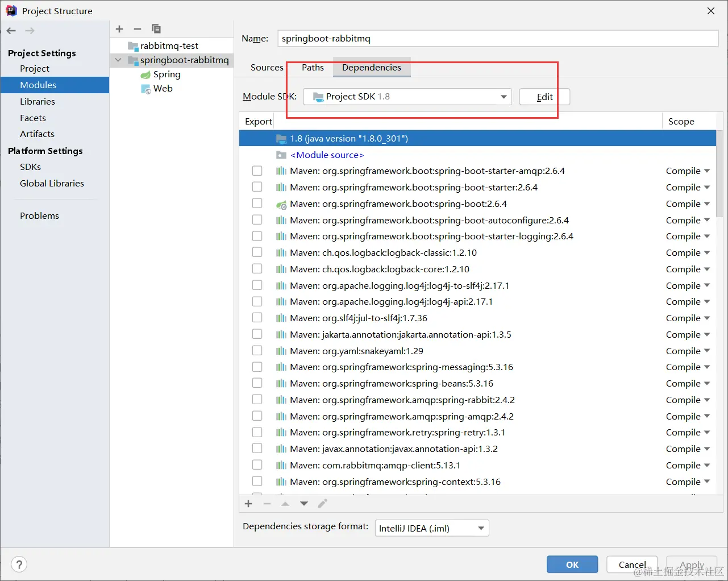Move dependency up with up arrow
The height and width of the screenshot is (581, 728).
pyautogui.click(x=285, y=504)
